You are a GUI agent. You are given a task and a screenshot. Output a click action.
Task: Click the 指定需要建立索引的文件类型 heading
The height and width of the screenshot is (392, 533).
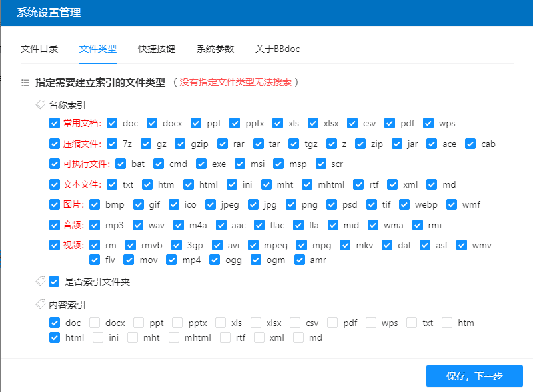[x=101, y=83]
